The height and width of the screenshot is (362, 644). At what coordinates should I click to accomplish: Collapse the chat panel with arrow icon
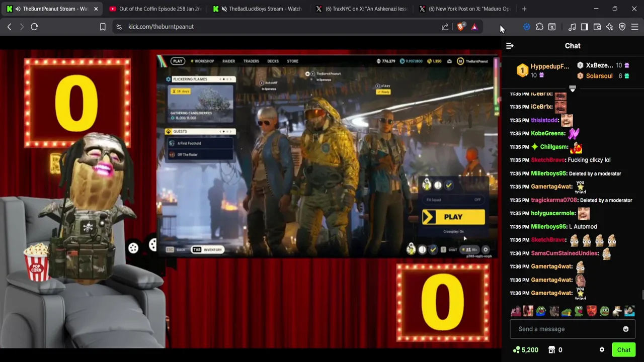pos(510,46)
